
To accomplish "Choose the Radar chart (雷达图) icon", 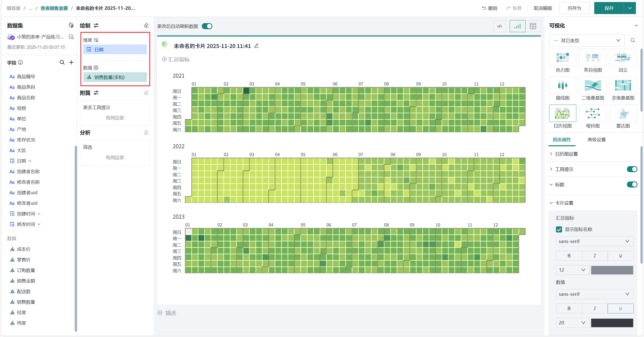I will 623,114.
